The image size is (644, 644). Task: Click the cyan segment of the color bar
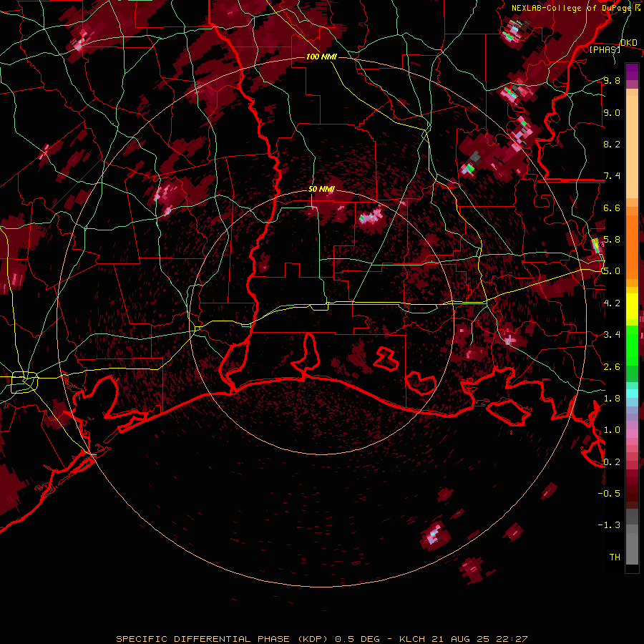tap(632, 394)
